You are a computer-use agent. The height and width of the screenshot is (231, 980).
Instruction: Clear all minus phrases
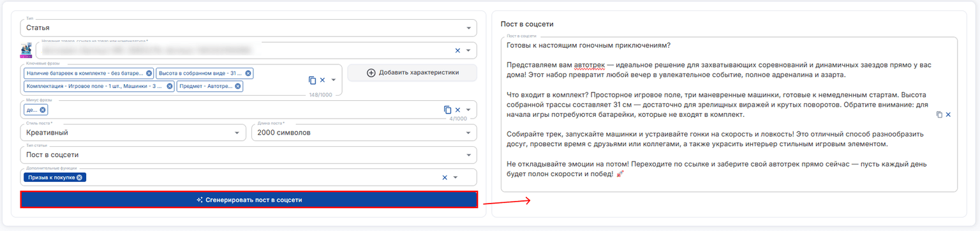[x=457, y=110]
